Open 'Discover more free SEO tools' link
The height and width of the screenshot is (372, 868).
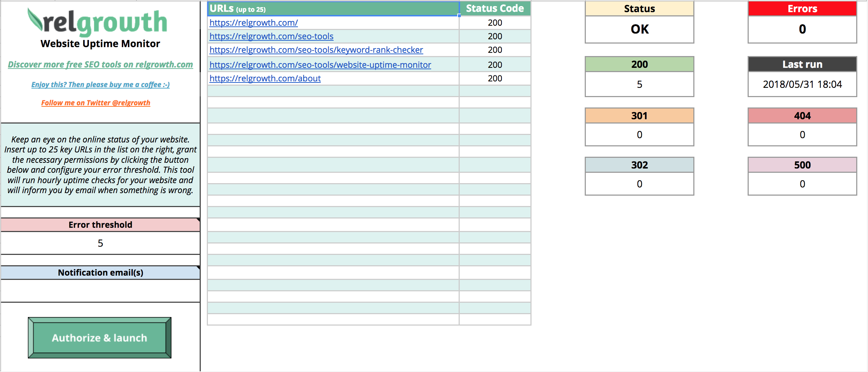point(100,65)
